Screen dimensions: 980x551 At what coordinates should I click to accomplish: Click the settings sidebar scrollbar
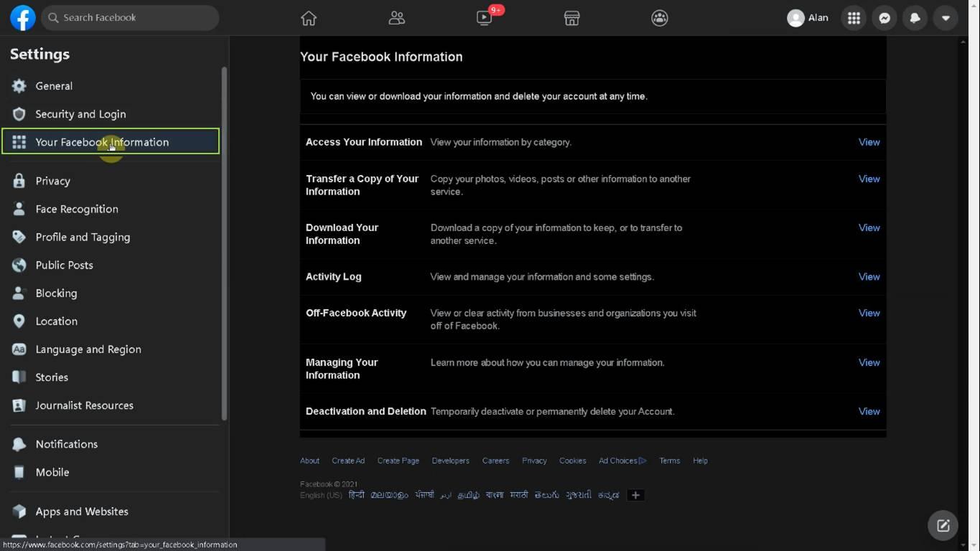pos(224,244)
